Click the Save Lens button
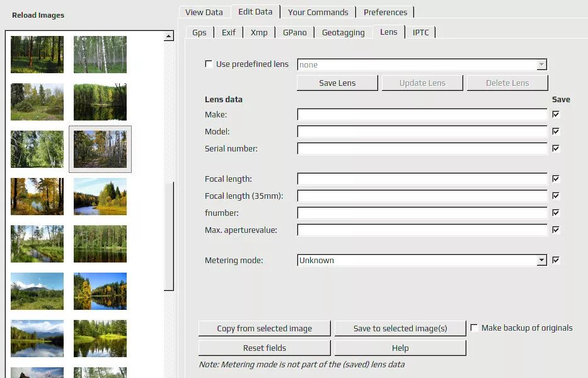This screenshot has height=378, width=588. (337, 83)
